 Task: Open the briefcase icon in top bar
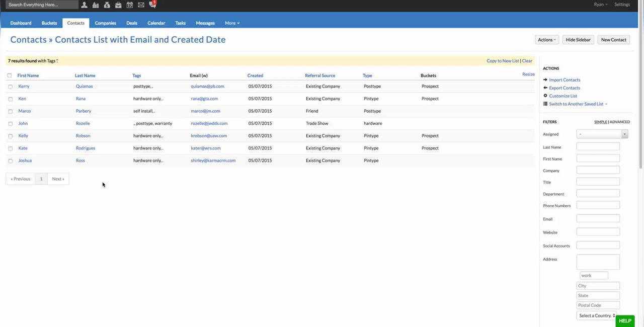[118, 5]
